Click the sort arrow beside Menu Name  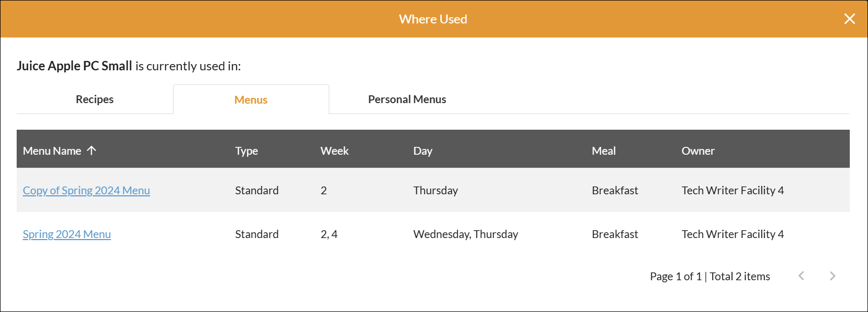92,151
